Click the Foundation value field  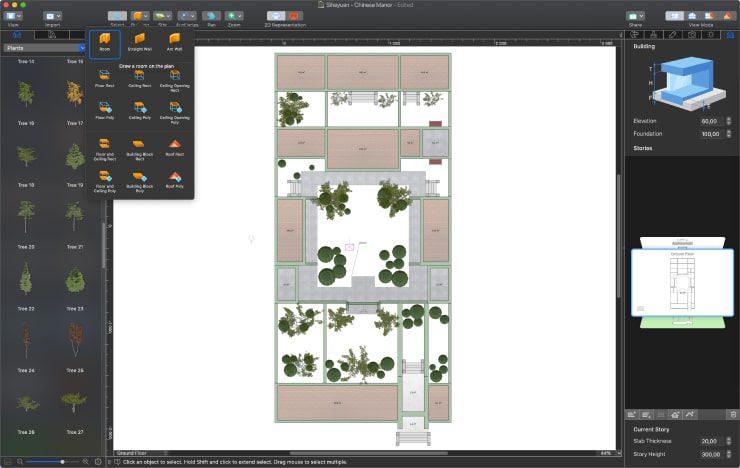pos(712,134)
